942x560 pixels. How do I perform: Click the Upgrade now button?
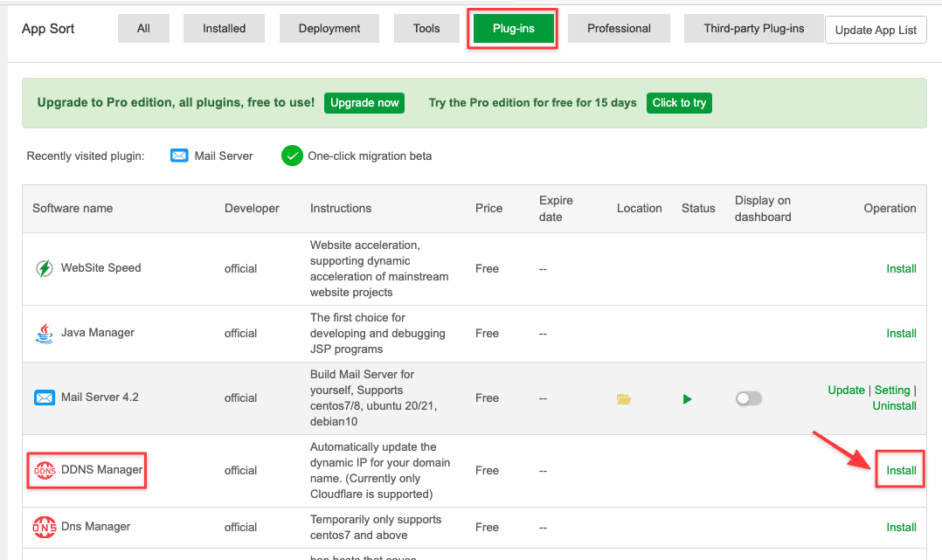364,102
